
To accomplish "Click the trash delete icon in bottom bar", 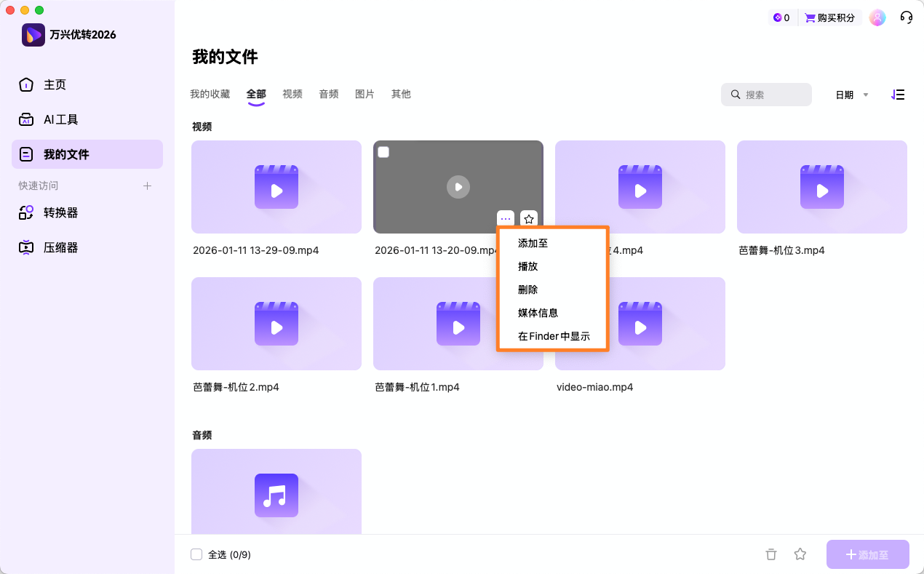I will pyautogui.click(x=771, y=554).
